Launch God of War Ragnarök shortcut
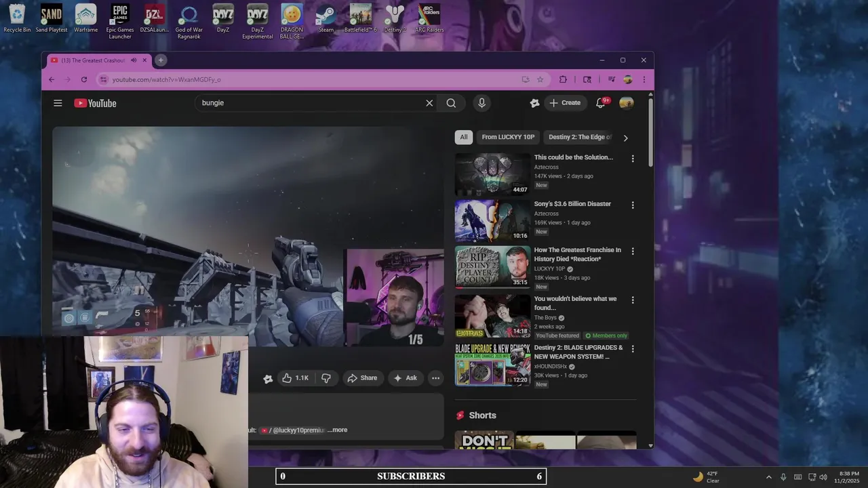The image size is (868, 488). tap(189, 22)
